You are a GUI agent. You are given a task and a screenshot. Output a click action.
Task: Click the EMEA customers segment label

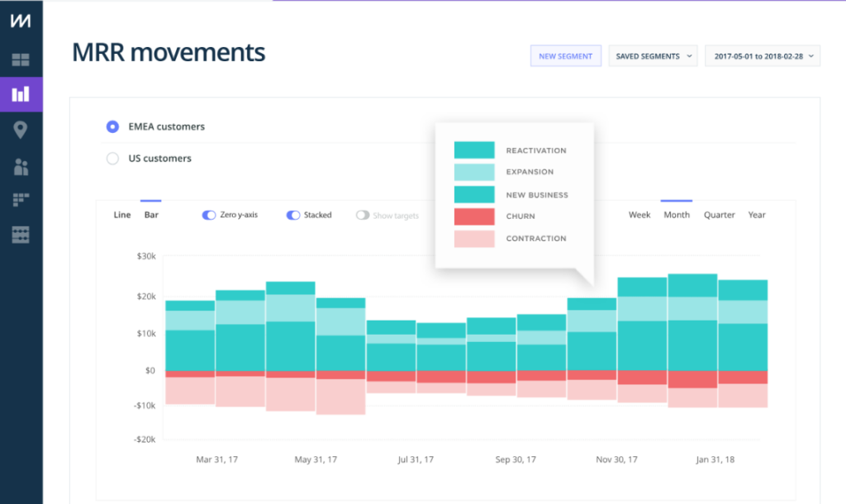(x=167, y=126)
